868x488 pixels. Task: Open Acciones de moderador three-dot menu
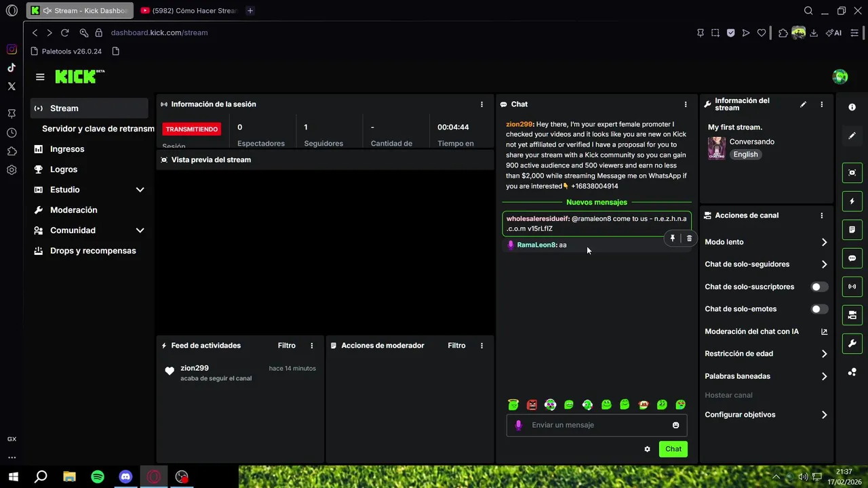coord(482,346)
